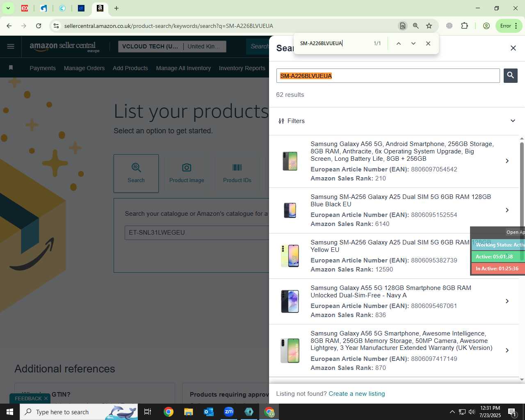Open the VCLOUD TECH account switcher

172,46
